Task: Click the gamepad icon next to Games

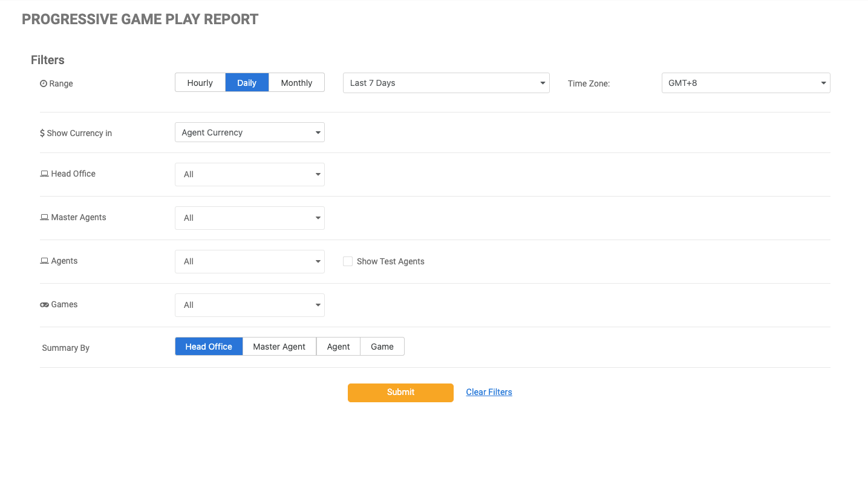Action: pyautogui.click(x=44, y=305)
